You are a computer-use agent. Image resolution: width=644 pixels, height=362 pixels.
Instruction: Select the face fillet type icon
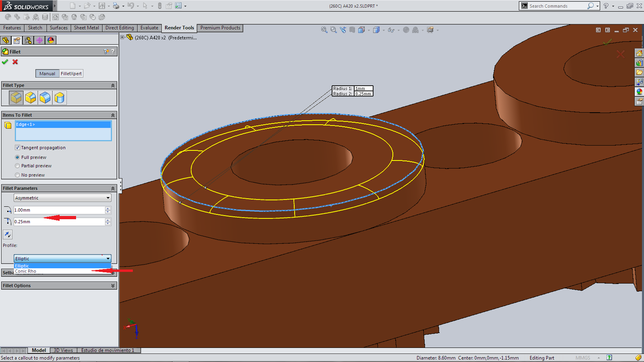(45, 98)
